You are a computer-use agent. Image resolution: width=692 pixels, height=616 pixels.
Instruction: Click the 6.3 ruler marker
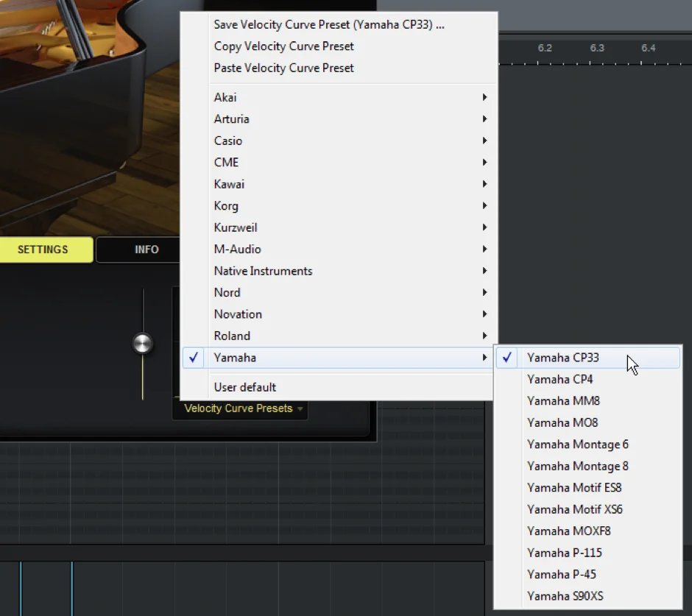[597, 48]
